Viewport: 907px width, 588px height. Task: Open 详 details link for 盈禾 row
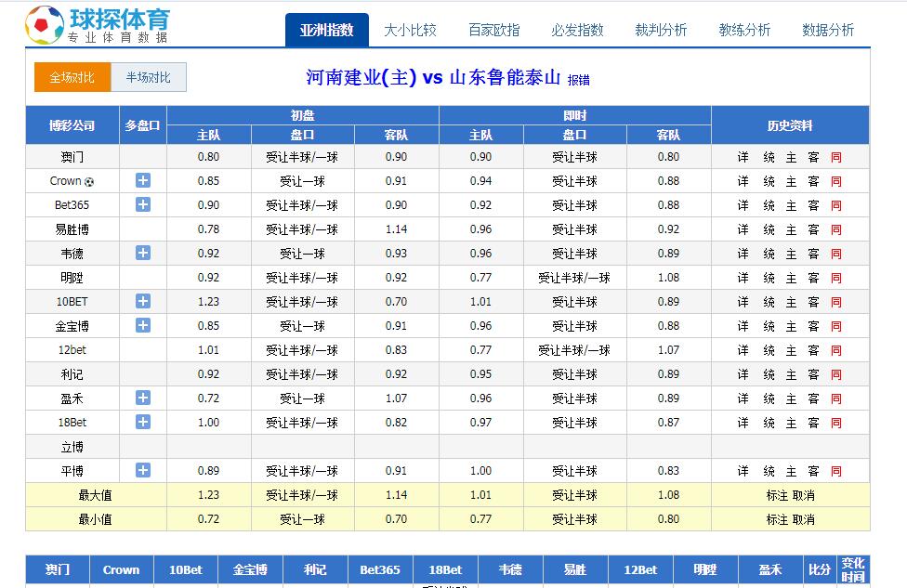(x=743, y=399)
